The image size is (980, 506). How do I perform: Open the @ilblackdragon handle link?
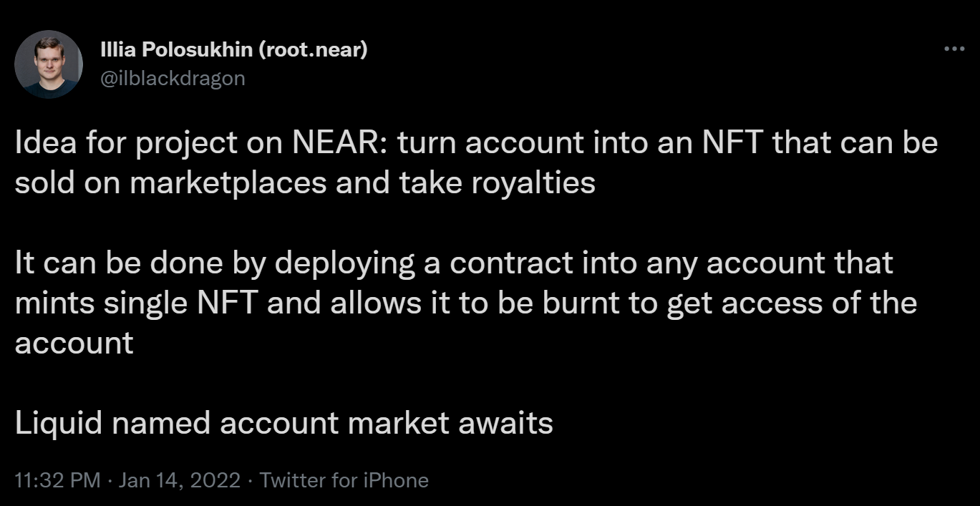[x=173, y=77]
